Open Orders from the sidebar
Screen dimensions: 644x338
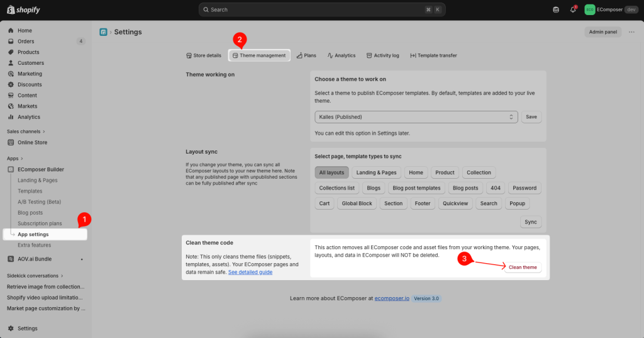pos(26,42)
